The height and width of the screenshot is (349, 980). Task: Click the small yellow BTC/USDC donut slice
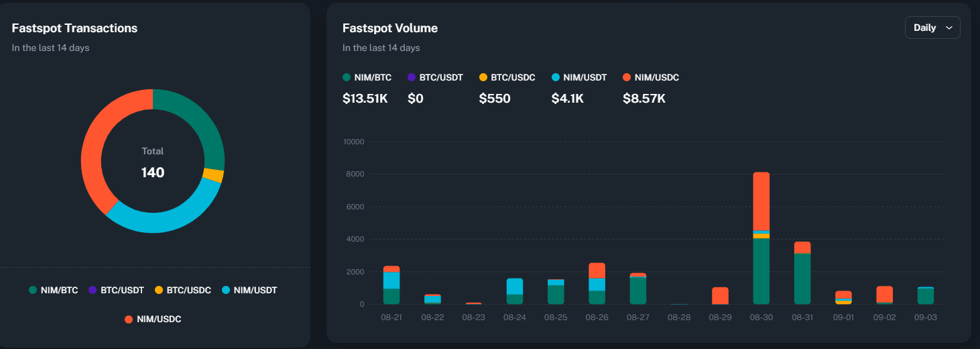[213, 176]
